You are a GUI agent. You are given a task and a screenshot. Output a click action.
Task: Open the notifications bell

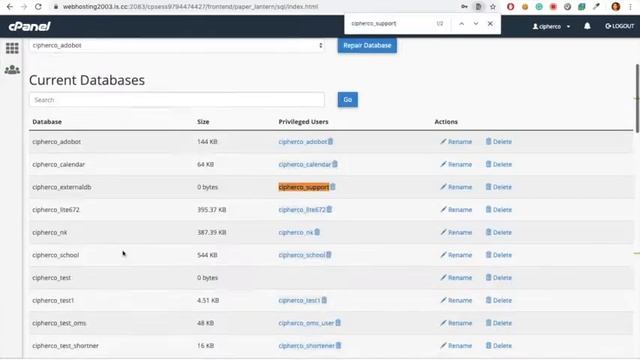pos(587,26)
